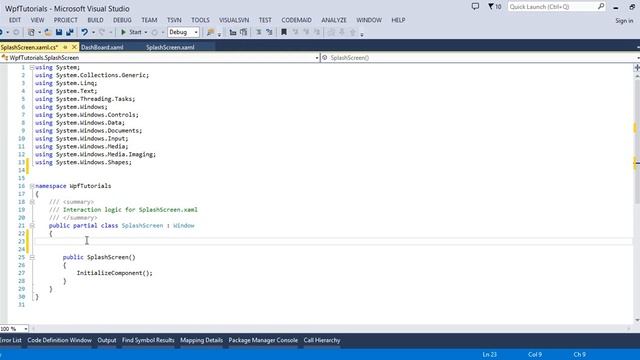Open the Call Hierarchy tab

coord(322,340)
